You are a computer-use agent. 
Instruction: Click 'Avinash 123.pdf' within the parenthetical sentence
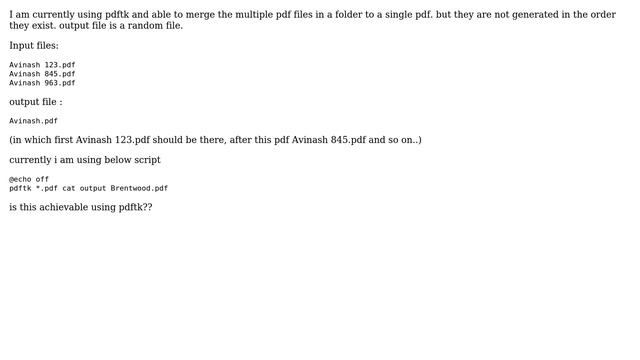(113, 140)
